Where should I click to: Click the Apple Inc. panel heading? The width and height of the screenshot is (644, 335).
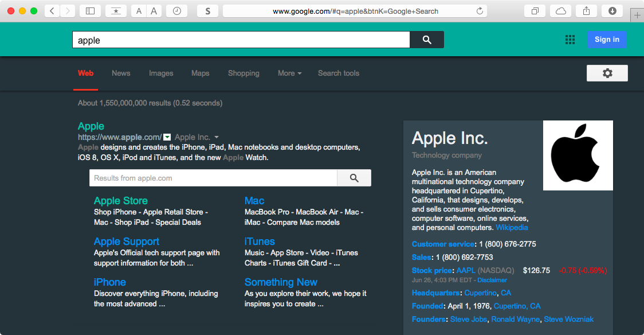[450, 138]
